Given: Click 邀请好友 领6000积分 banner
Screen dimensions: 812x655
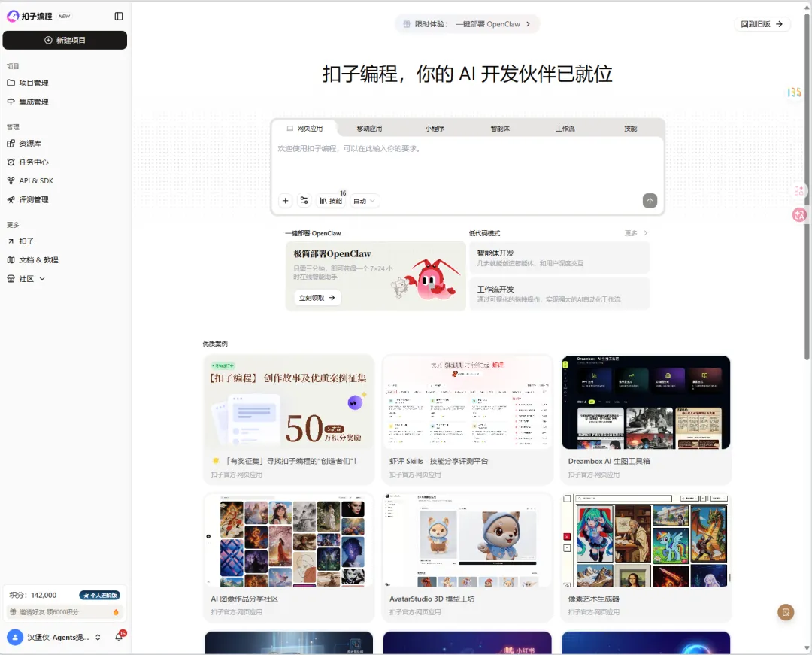Looking at the screenshot, I should click(65, 612).
